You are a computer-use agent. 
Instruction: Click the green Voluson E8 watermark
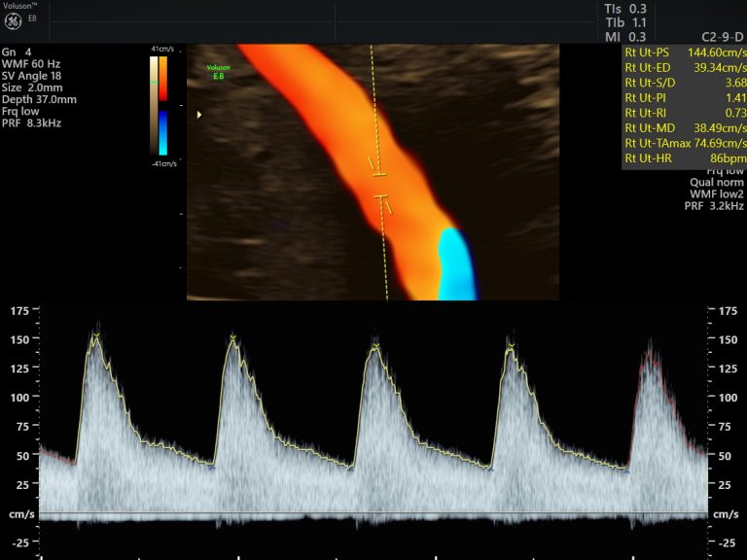(x=219, y=71)
